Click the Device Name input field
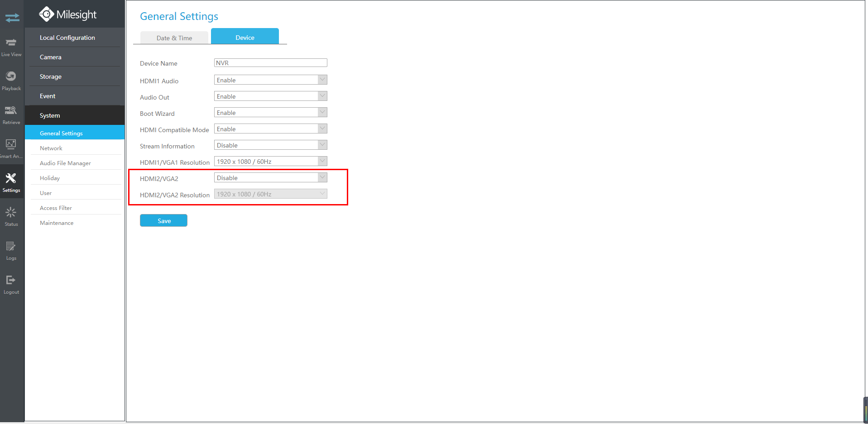 pyautogui.click(x=270, y=63)
